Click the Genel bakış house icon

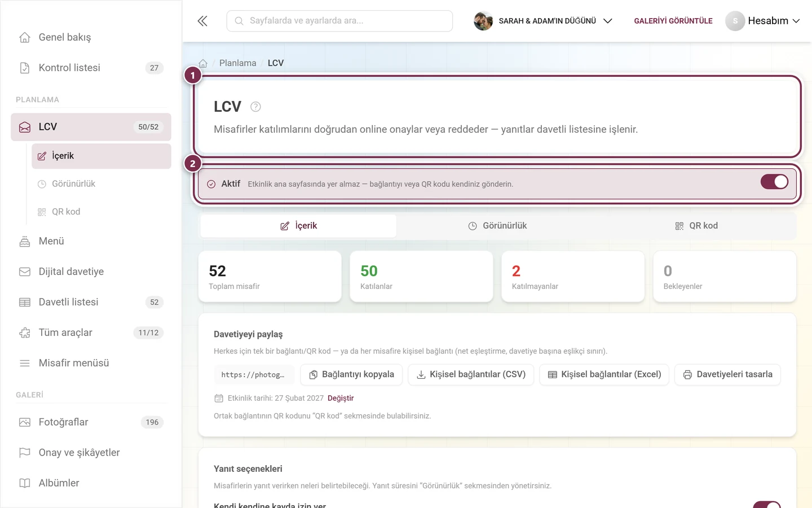[25, 37]
